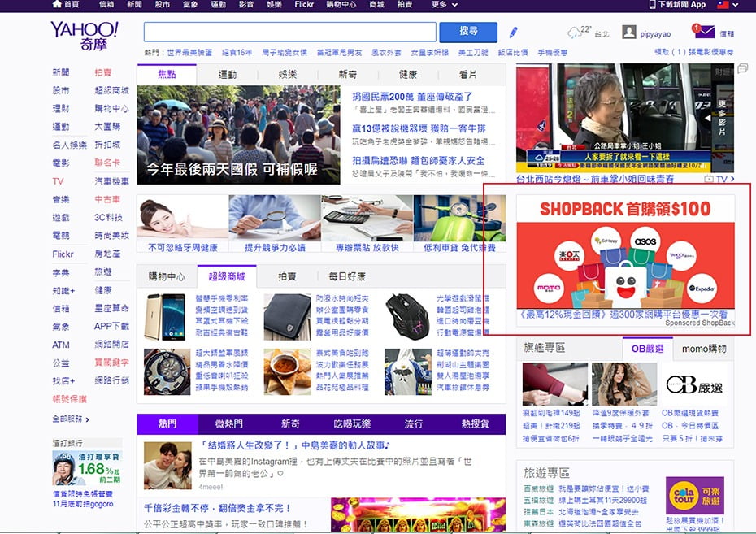
Task: Switch to the 健康 news tab
Action: pyautogui.click(x=408, y=74)
